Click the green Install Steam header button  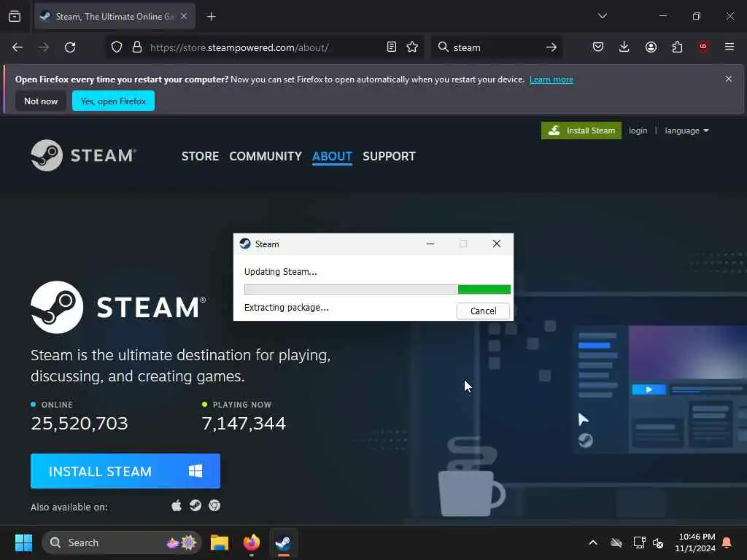tap(581, 131)
